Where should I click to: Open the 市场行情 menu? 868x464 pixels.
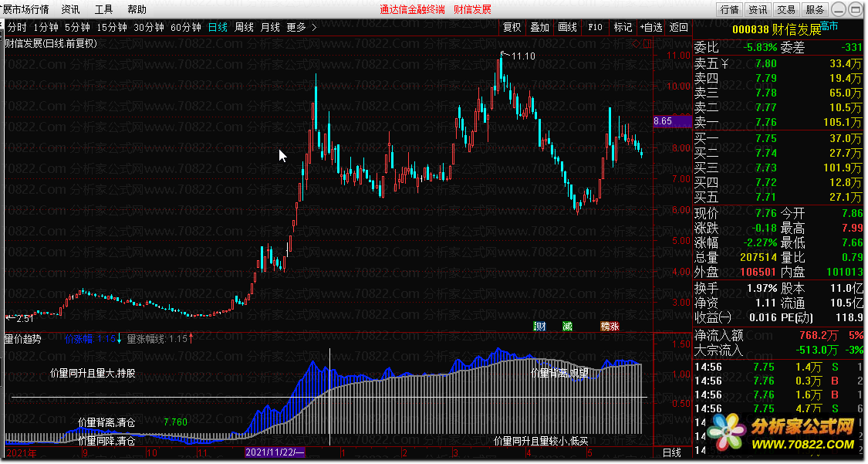[25, 9]
